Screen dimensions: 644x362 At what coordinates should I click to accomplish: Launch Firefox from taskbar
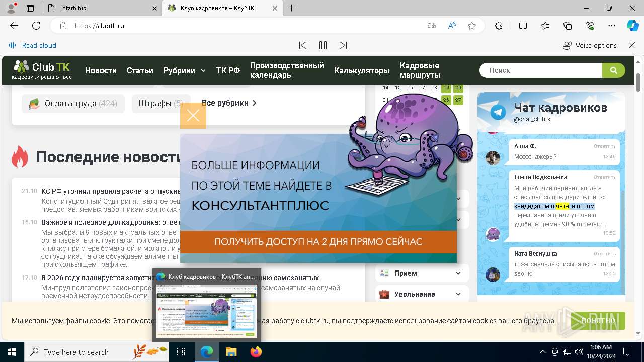(x=256, y=352)
